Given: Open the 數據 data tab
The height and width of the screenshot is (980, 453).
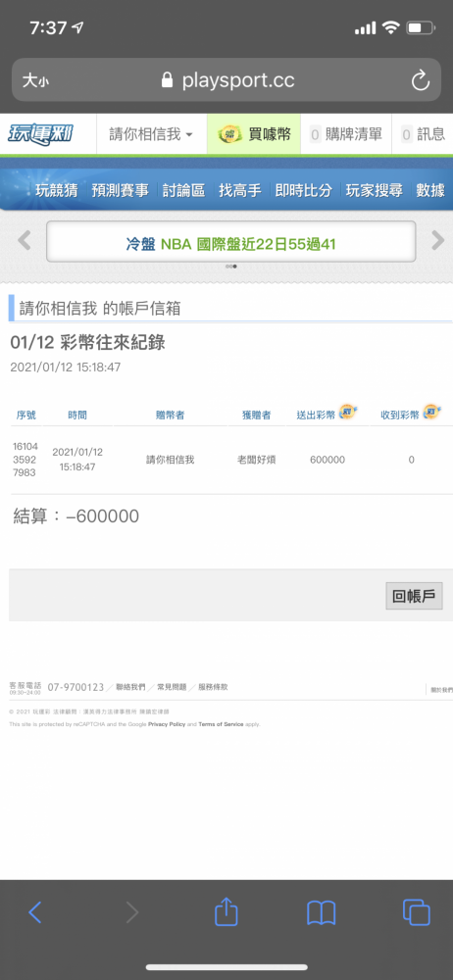Looking at the screenshot, I should (430, 191).
